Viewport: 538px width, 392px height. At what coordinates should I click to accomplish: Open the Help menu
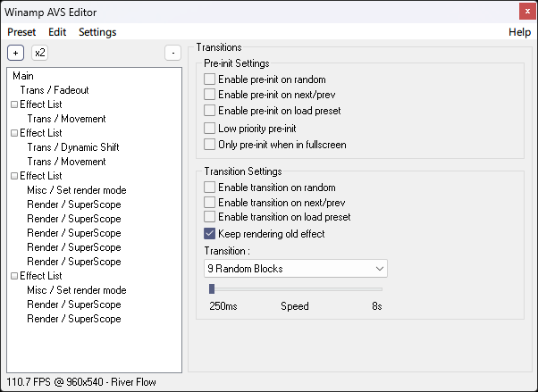click(519, 32)
